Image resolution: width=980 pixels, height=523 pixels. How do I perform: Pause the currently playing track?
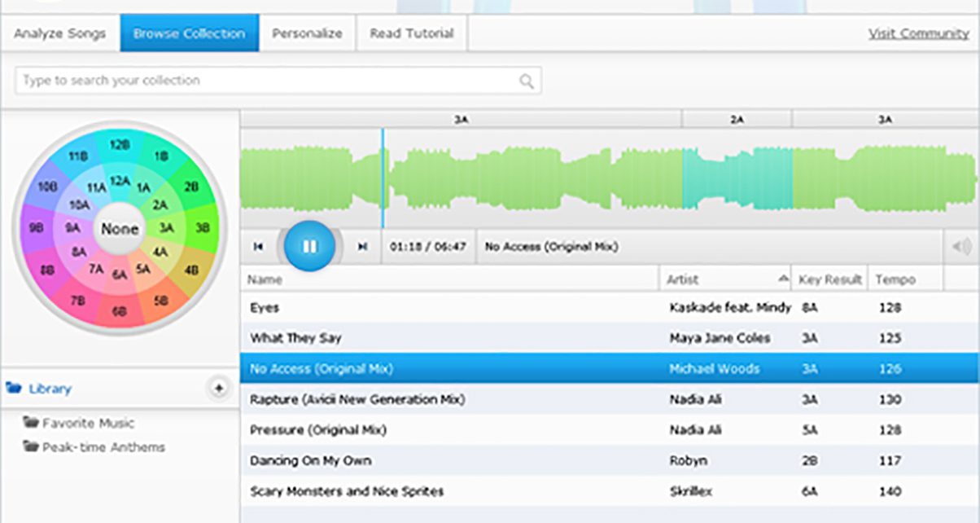(309, 246)
